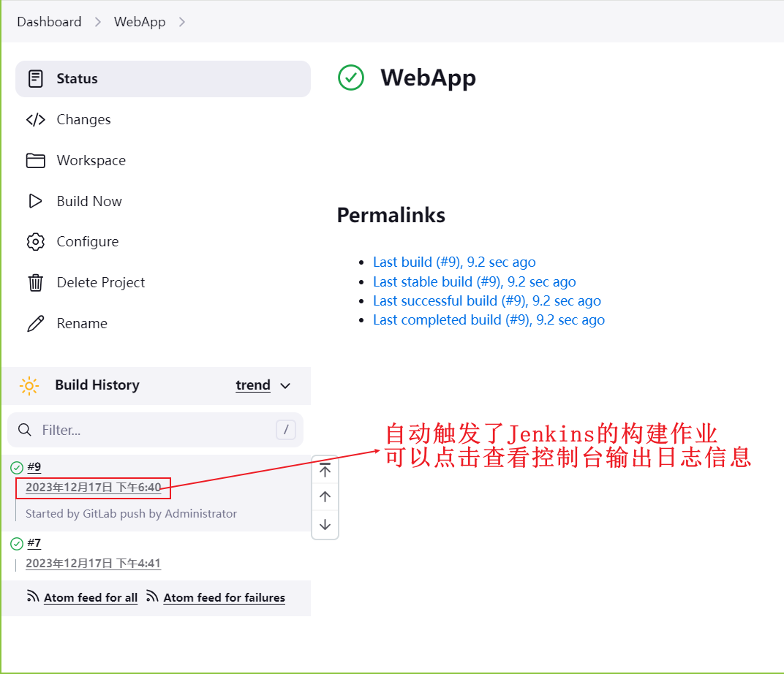
Task: Click the Build Now play icon
Action: [x=35, y=201]
